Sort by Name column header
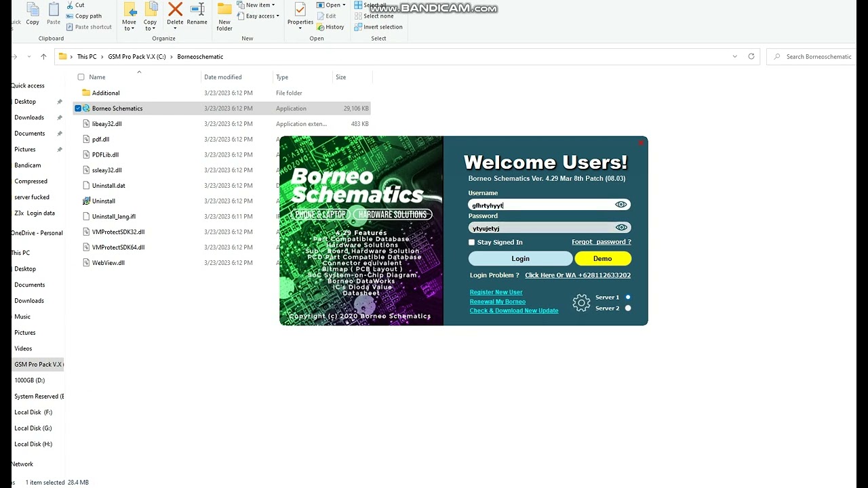 tap(97, 77)
